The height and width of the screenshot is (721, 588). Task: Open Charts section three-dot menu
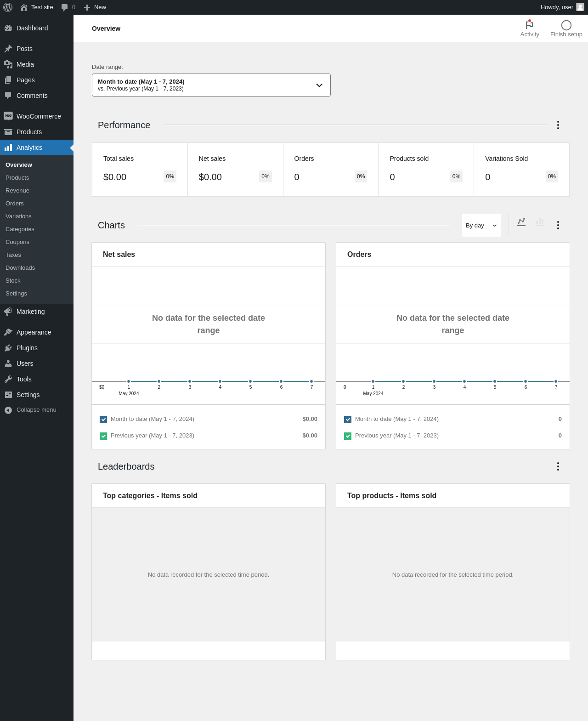tap(558, 225)
